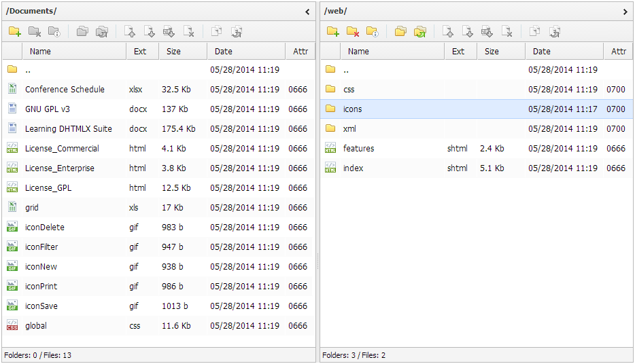Show folder info in web pane toolbar
This screenshot has width=635, height=364.
(x=372, y=31)
